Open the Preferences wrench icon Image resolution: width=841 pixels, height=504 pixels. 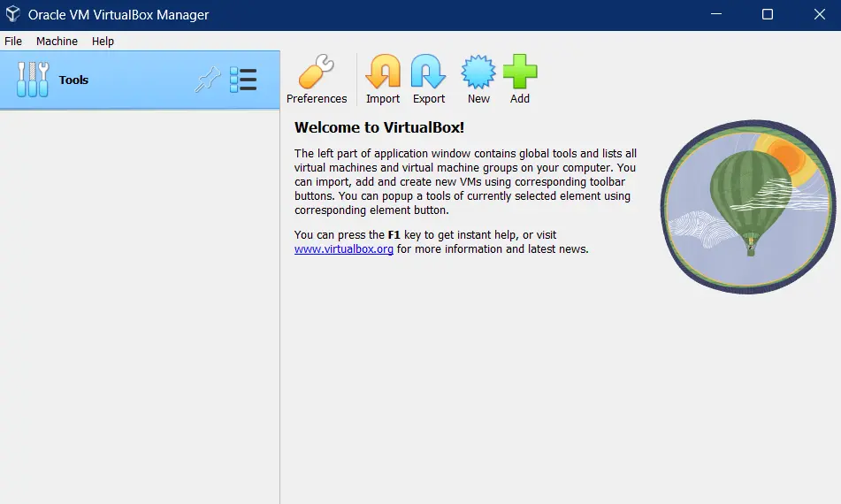[317, 72]
